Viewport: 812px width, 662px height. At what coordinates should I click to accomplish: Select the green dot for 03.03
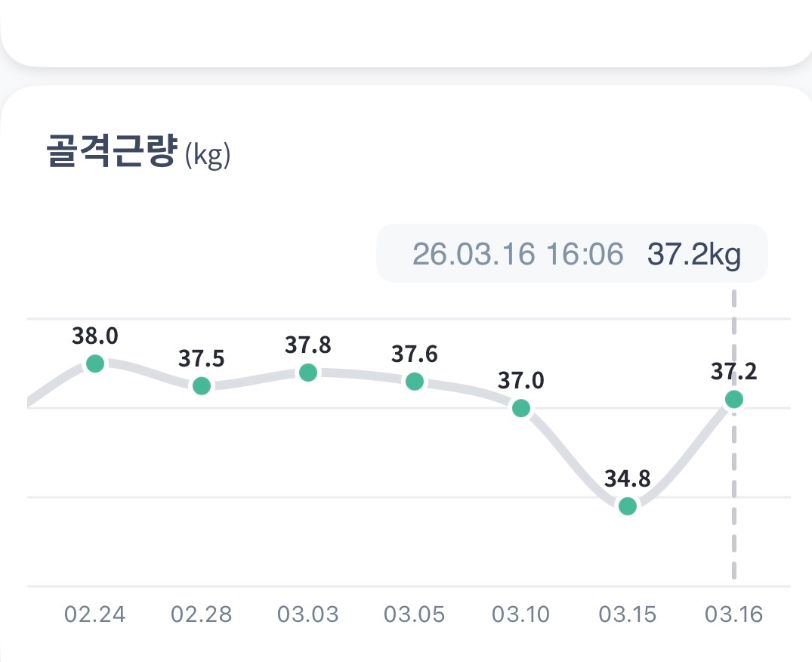307,373
